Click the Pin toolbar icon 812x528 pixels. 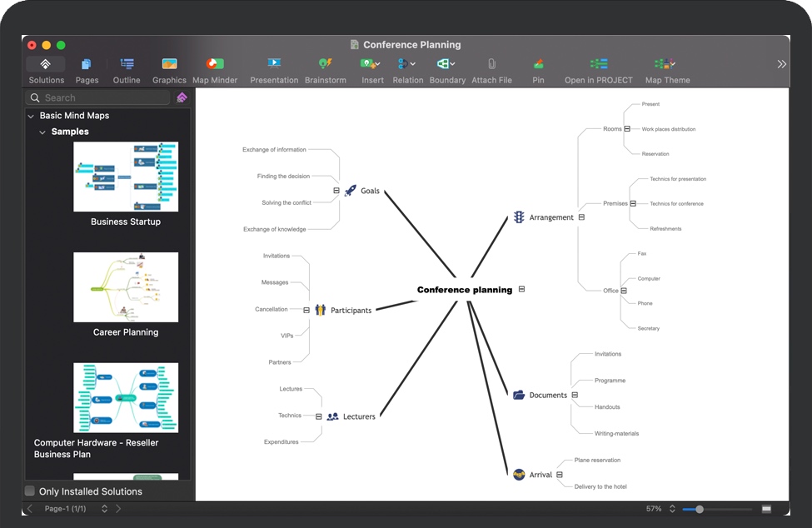[x=538, y=64]
